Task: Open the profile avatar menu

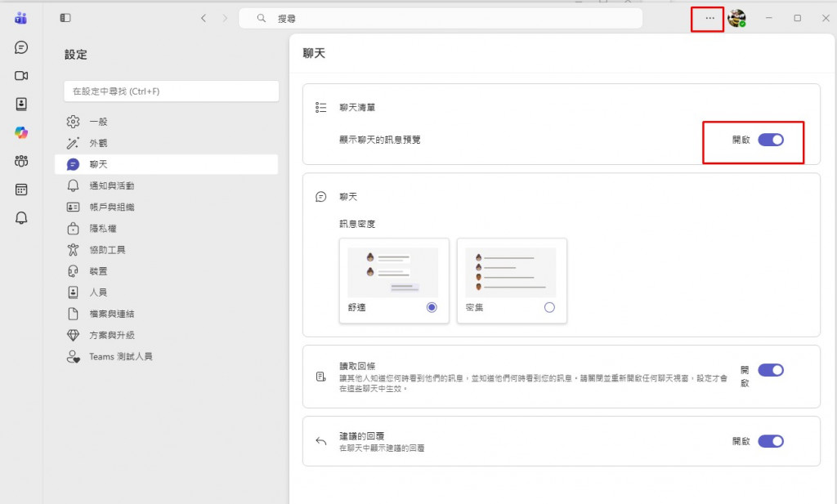Action: pos(736,18)
